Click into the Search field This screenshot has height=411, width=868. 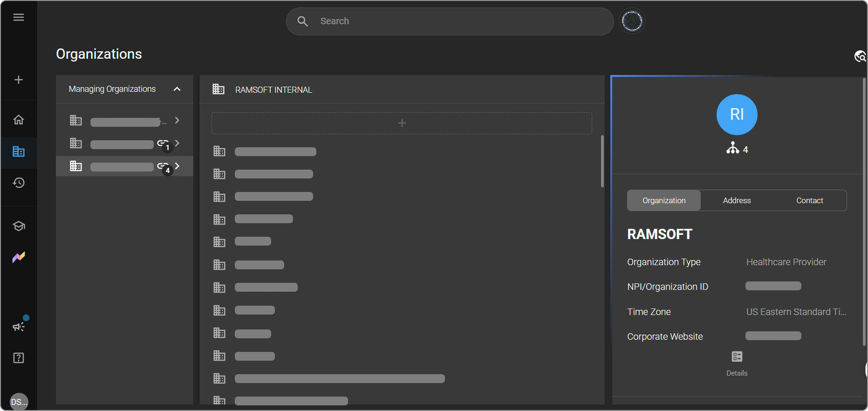tap(450, 21)
